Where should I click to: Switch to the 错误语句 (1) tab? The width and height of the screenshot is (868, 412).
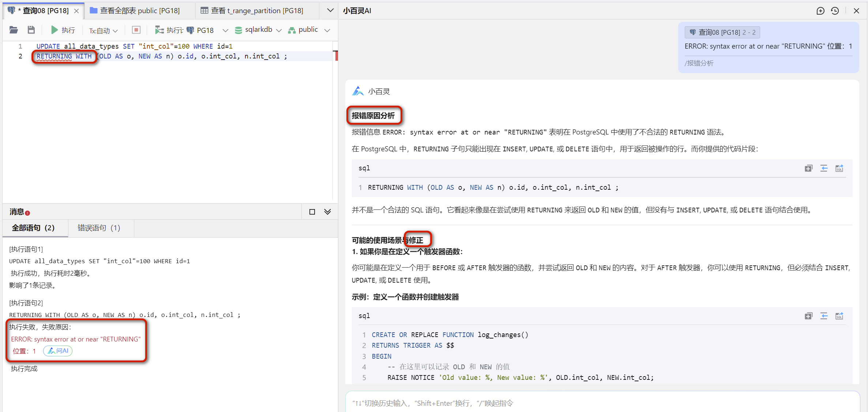click(98, 228)
